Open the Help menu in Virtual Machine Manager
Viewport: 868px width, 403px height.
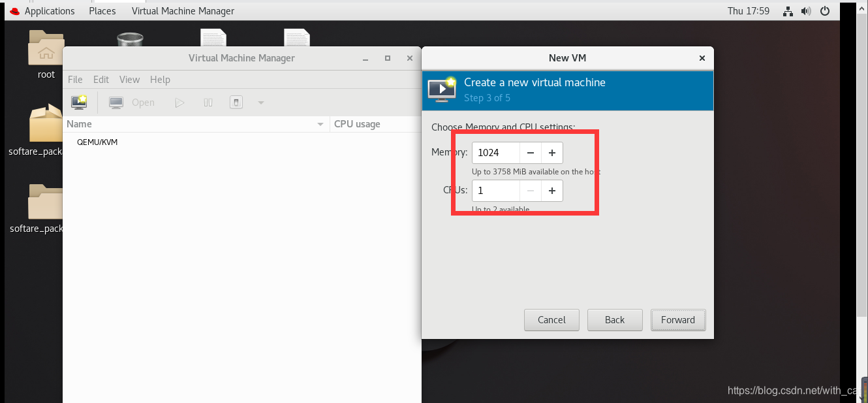[x=160, y=80]
